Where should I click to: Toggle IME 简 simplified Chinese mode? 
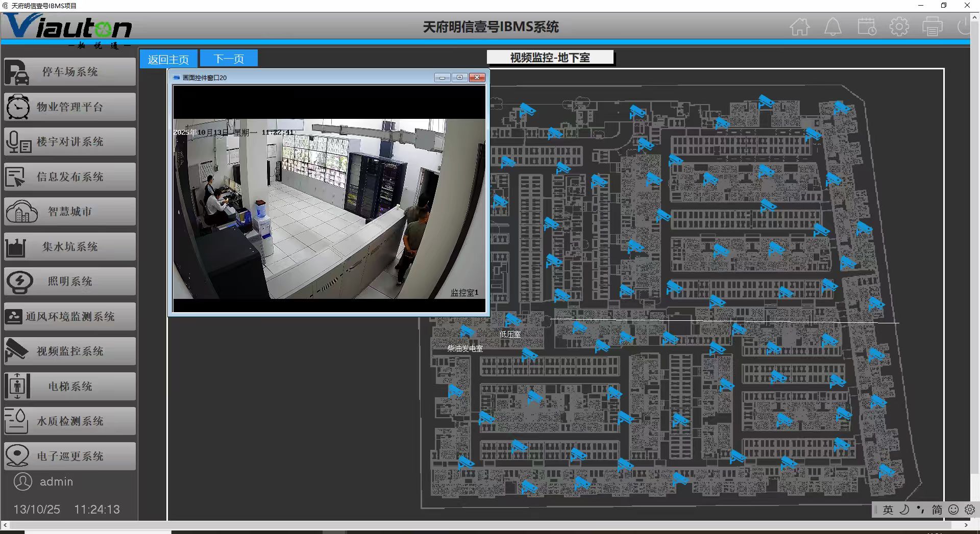pos(937,510)
